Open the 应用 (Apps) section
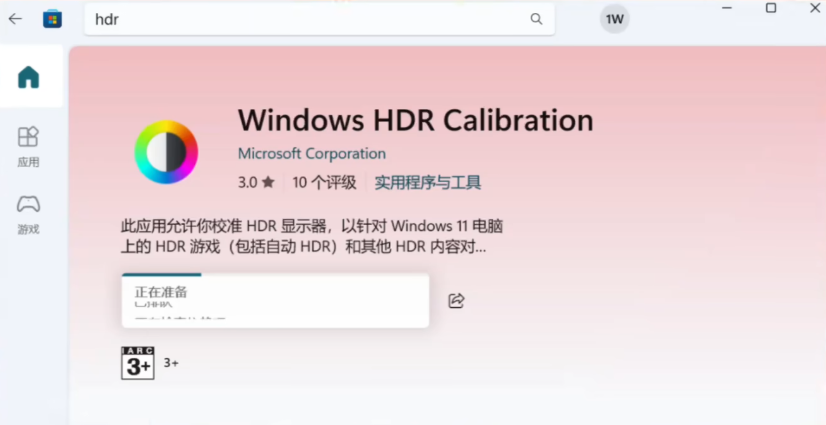Image resolution: width=826 pixels, height=425 pixels. [29, 146]
